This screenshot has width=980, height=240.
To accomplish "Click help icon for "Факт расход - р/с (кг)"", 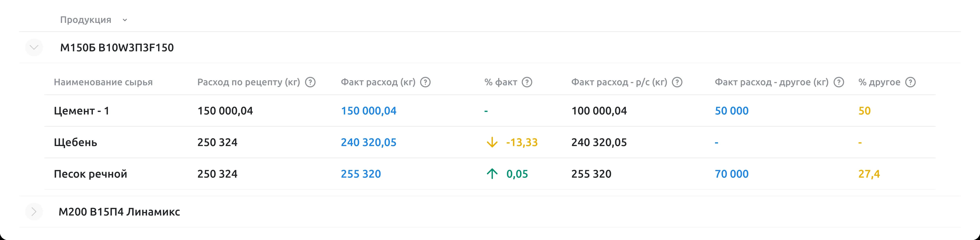I will click(677, 82).
